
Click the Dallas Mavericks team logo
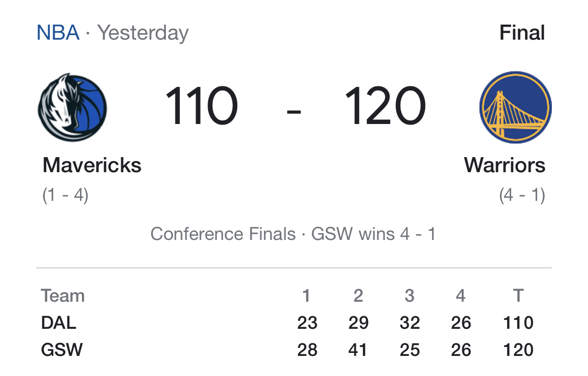[x=72, y=107]
